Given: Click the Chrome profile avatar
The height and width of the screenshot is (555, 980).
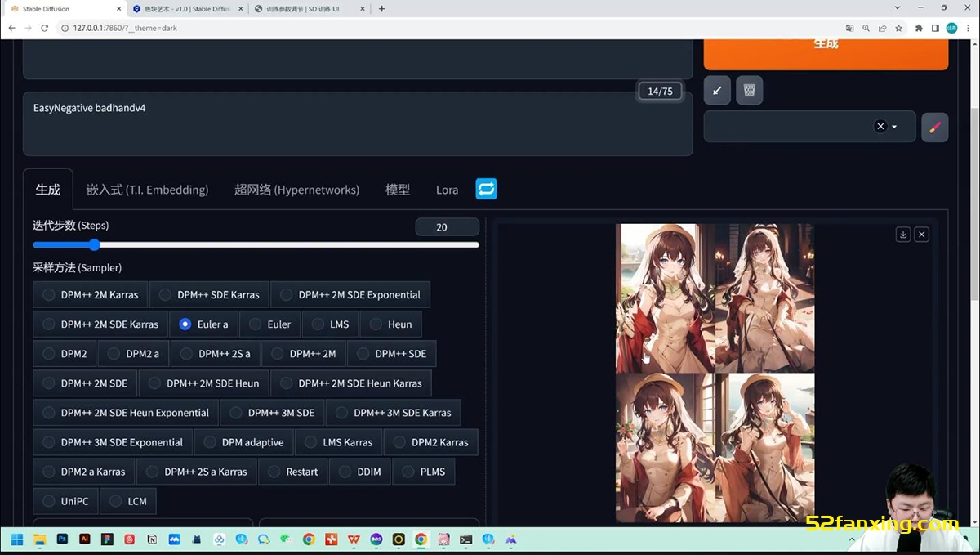Looking at the screenshot, I should pos(952,28).
